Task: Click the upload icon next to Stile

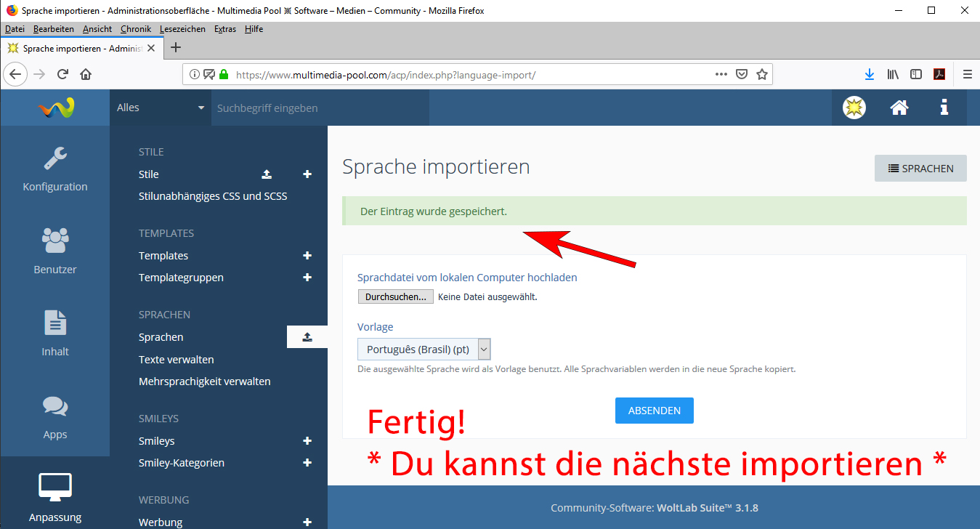Action: tap(267, 174)
